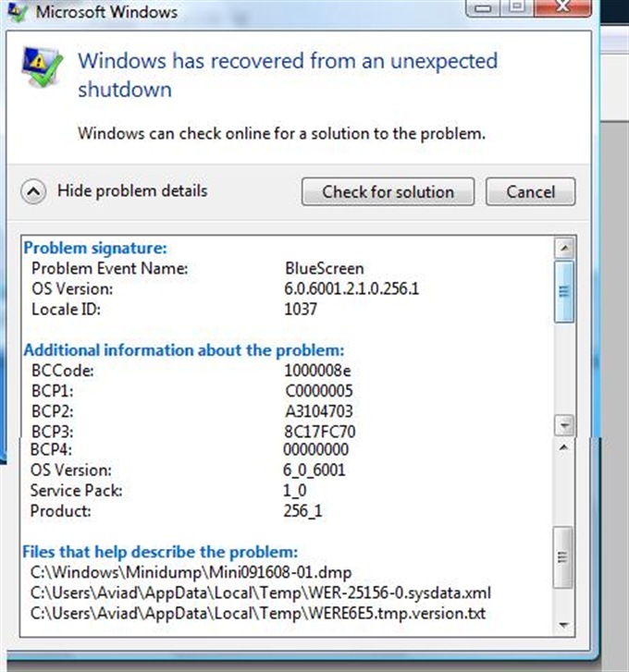Close the dialog with the X button

tap(564, 7)
